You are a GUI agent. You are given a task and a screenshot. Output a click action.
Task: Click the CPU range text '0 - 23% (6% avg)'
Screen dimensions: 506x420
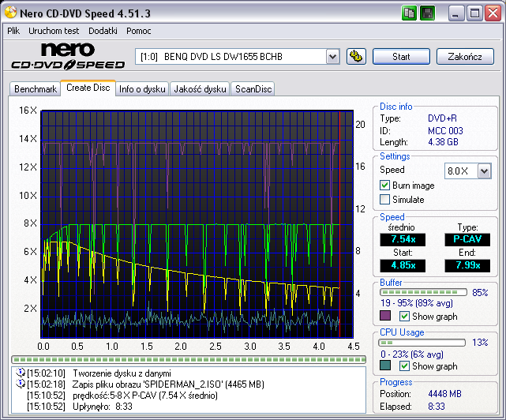[412, 354]
